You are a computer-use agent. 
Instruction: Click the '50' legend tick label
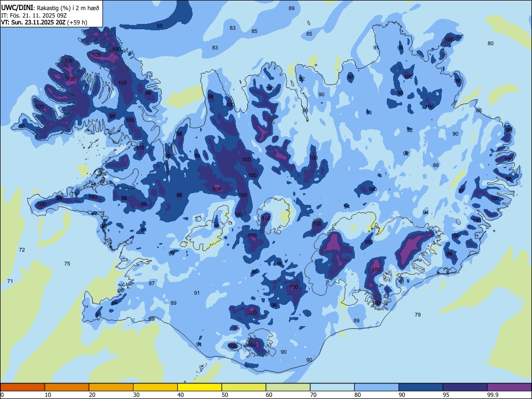pos(225,395)
